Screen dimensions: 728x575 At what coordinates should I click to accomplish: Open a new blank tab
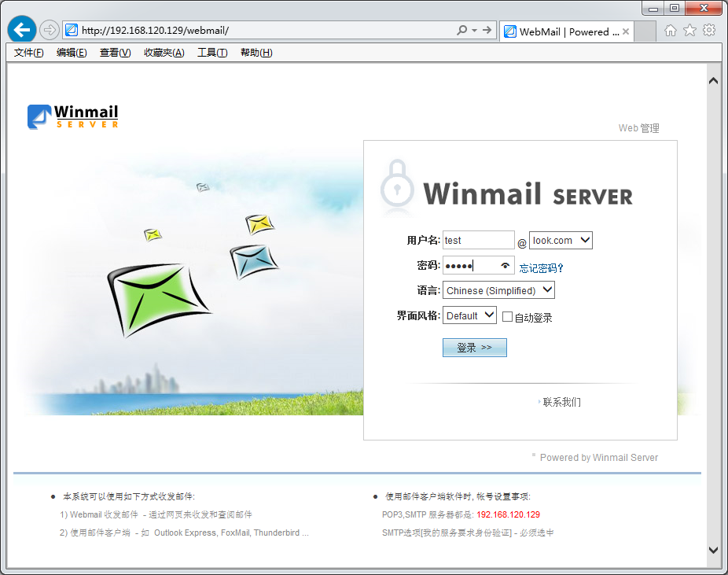pos(645,31)
